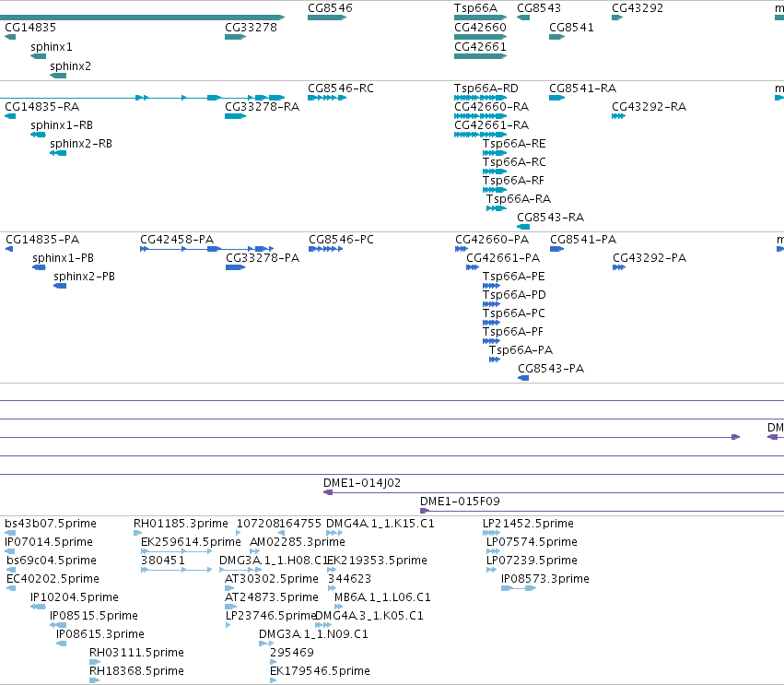784x685 pixels.
Task: Click the IP07014.5prime EST label
Action: [x=49, y=542]
